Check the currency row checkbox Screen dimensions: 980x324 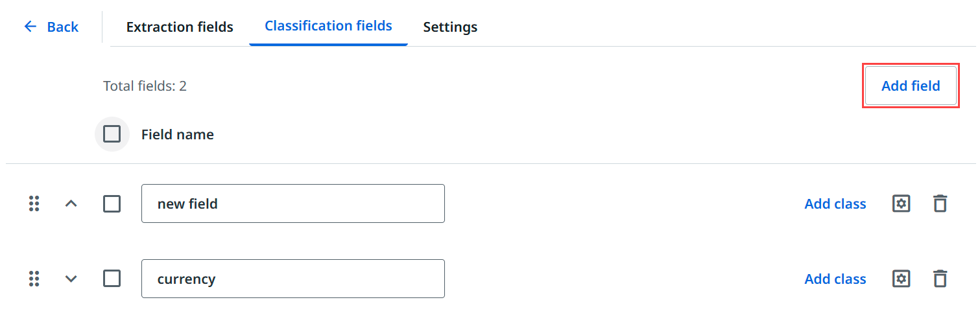tap(112, 279)
